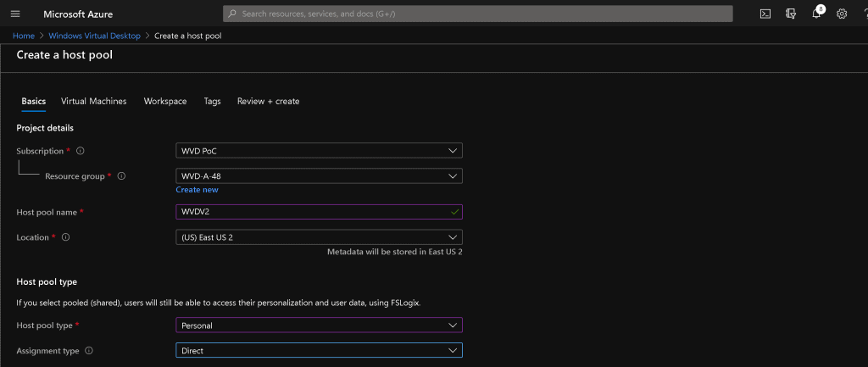
Task: Open Directory and subscription filter icon
Action: coord(791,14)
